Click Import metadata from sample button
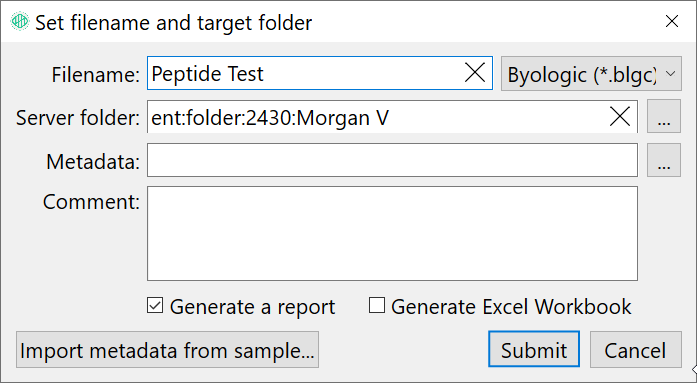Image resolution: width=697 pixels, height=383 pixels. click(x=168, y=349)
